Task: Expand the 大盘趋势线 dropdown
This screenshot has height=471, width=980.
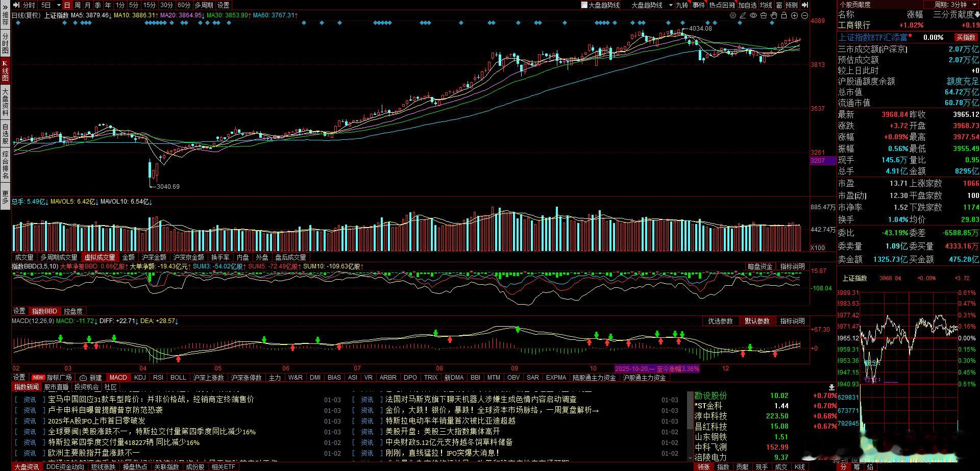Action: (671, 5)
